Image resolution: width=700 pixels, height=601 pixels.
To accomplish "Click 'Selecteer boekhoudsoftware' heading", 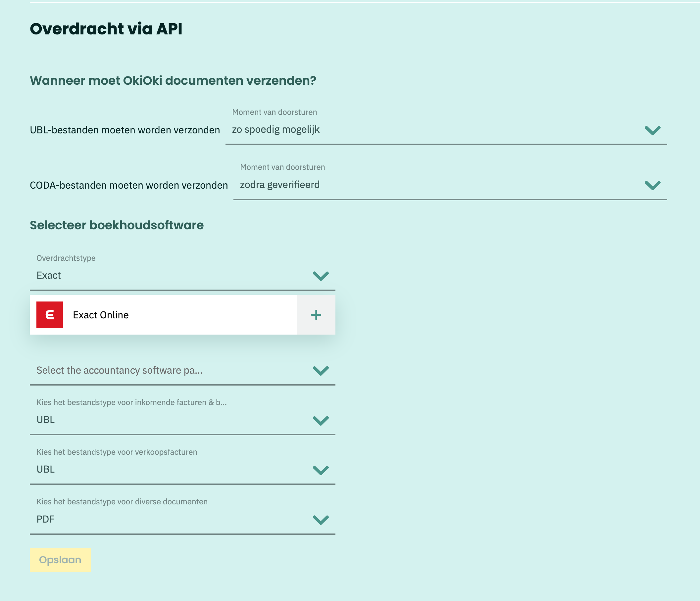I will (117, 225).
